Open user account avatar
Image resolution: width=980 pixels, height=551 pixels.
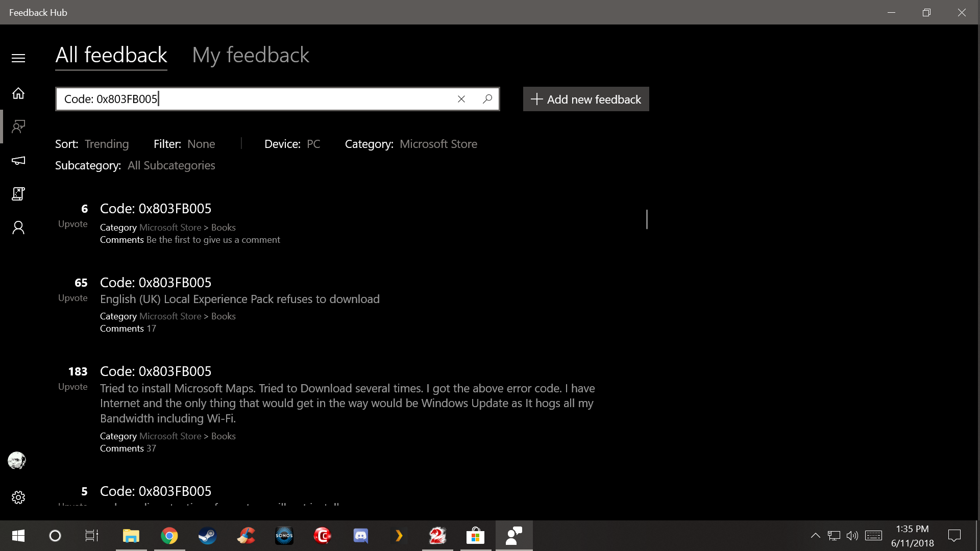(17, 461)
